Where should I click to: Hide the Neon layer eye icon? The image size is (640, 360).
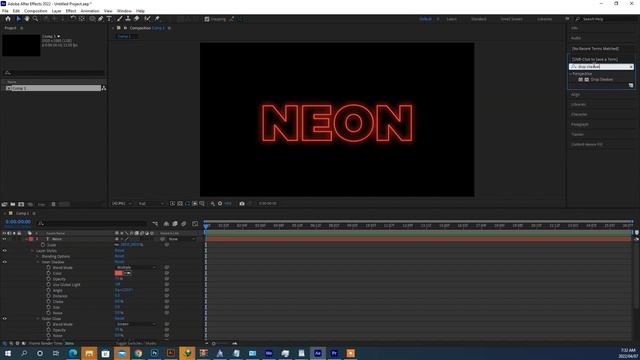(x=4, y=239)
